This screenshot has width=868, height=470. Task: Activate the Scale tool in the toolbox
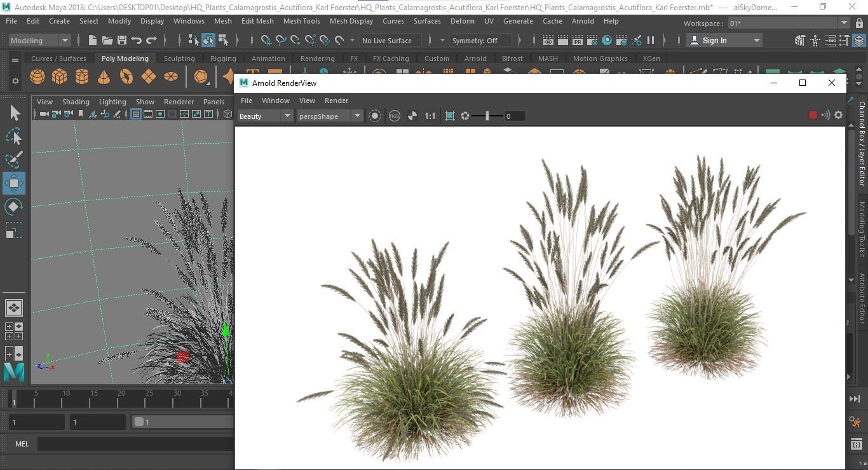tap(14, 230)
